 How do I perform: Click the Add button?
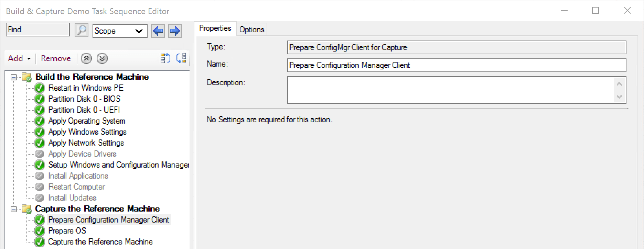[15, 58]
